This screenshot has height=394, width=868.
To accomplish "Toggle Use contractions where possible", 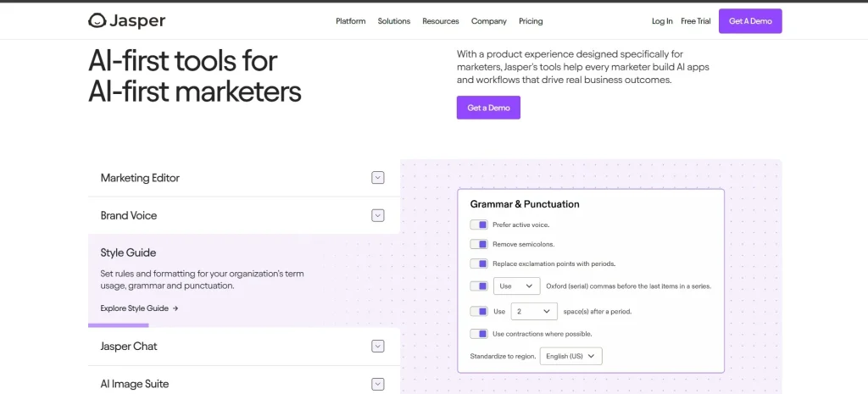I will pos(479,334).
